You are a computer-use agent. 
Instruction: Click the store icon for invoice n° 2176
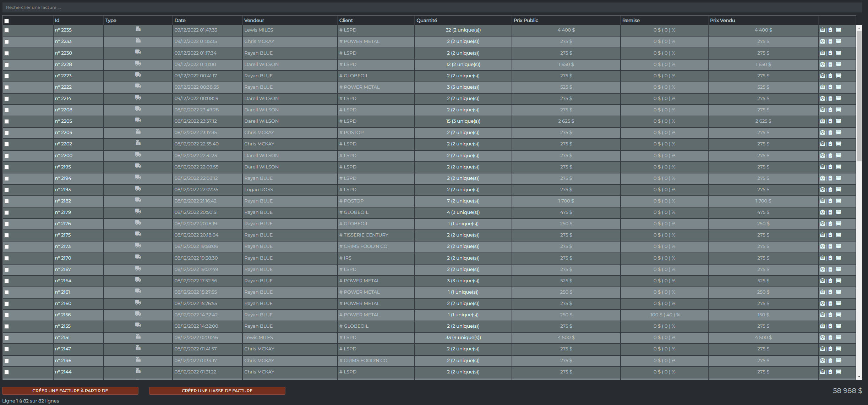[839, 223]
